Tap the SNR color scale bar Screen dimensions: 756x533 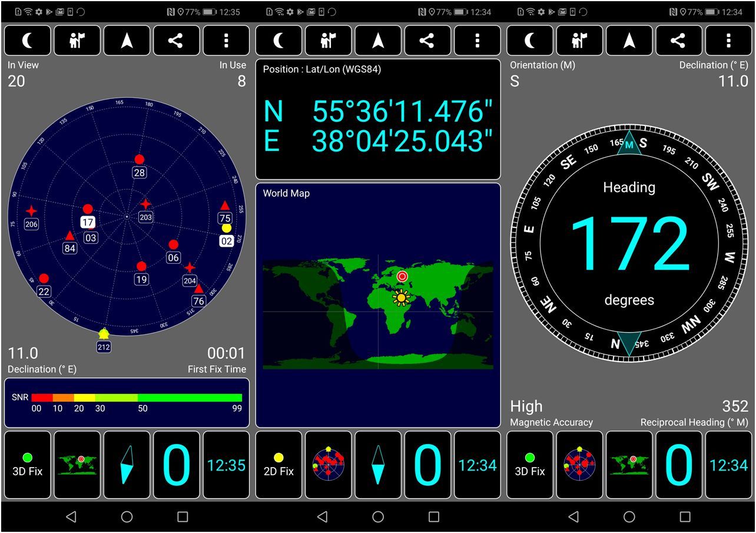[x=137, y=398]
